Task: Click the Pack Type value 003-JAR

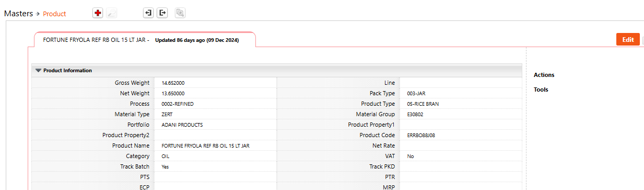Action: 416,93
